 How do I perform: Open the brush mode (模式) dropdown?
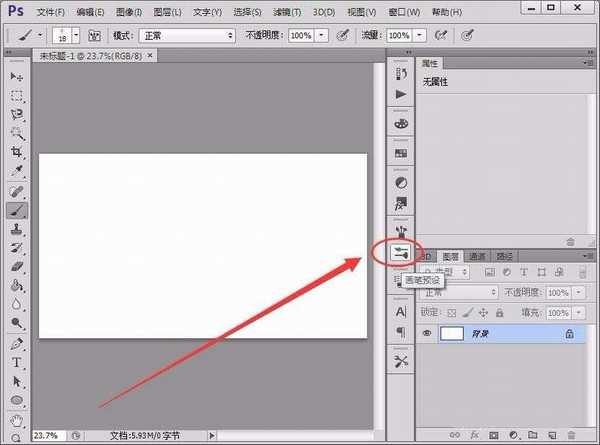tap(186, 35)
